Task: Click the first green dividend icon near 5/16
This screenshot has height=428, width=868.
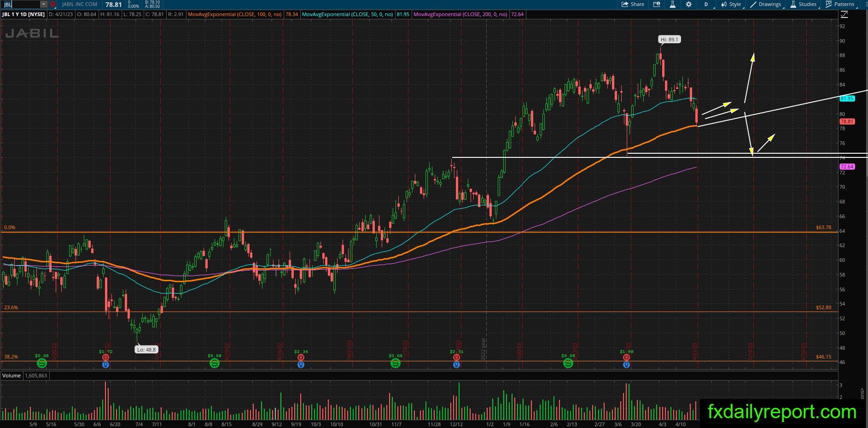Action: (x=41, y=364)
